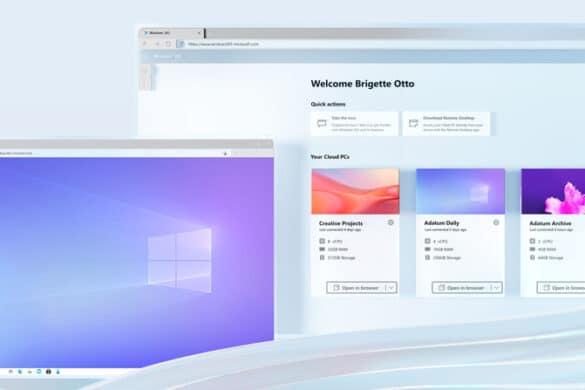The image size is (585, 390).
Task: Choose Download Remote Desktop quick action
Action: tap(446, 124)
